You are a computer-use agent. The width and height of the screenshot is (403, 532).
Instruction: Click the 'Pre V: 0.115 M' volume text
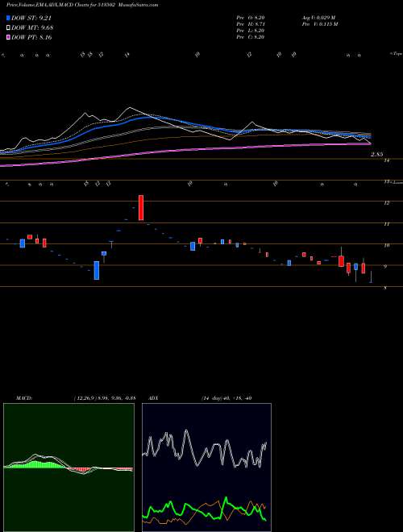click(319, 24)
